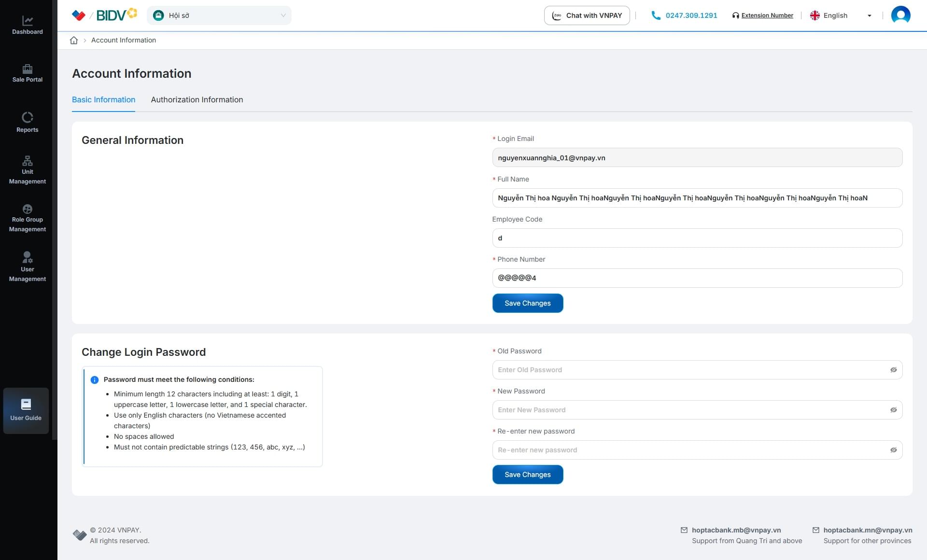Click the Chat with VNPAY button
This screenshot has height=560, width=927.
[x=587, y=15]
